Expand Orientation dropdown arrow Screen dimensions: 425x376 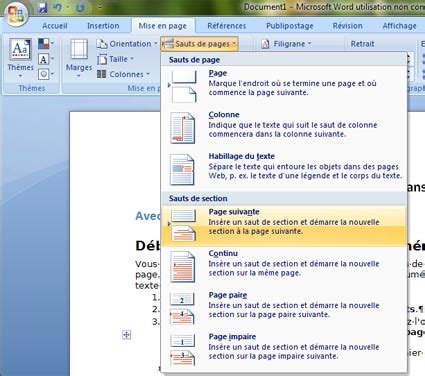pyautogui.click(x=155, y=44)
